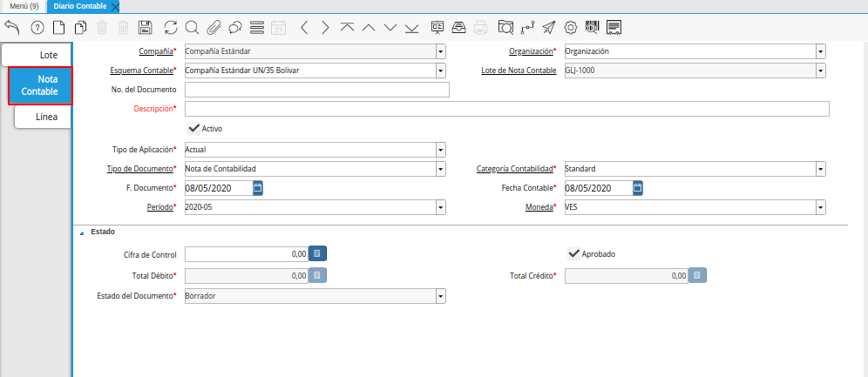Viewport: 868px width, 377px height.
Task: Create a new record with toolbar icon
Action: [x=58, y=28]
